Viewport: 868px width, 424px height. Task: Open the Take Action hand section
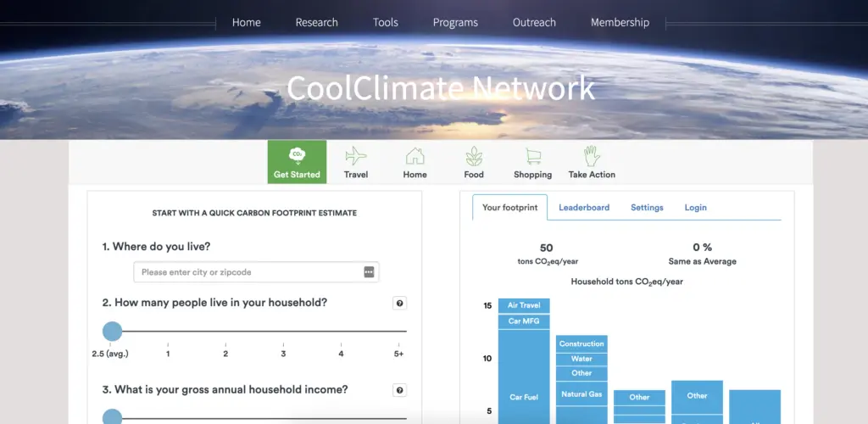tap(592, 162)
